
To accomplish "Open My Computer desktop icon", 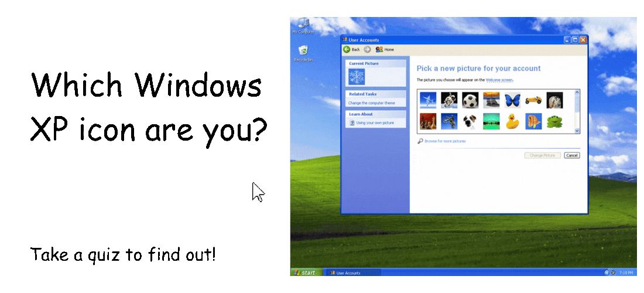I will point(303,26).
